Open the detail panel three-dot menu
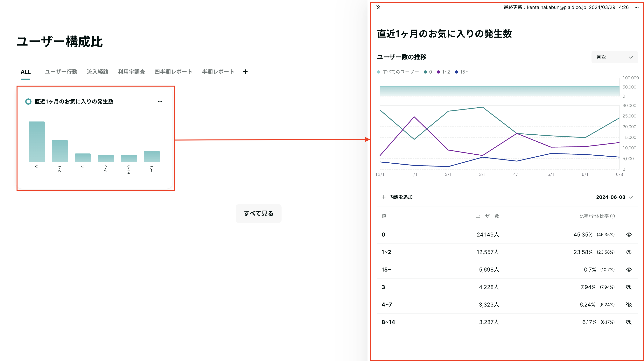 click(x=636, y=8)
